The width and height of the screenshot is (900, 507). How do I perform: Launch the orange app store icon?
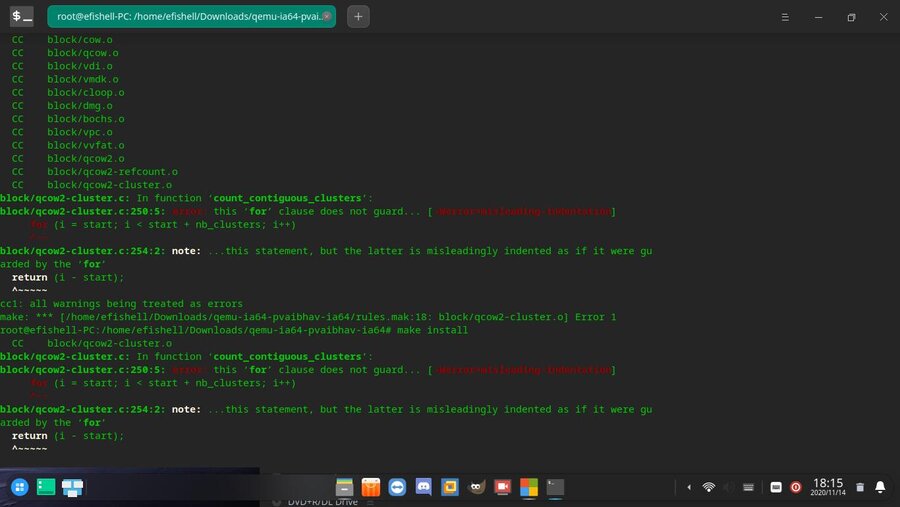[x=371, y=487]
